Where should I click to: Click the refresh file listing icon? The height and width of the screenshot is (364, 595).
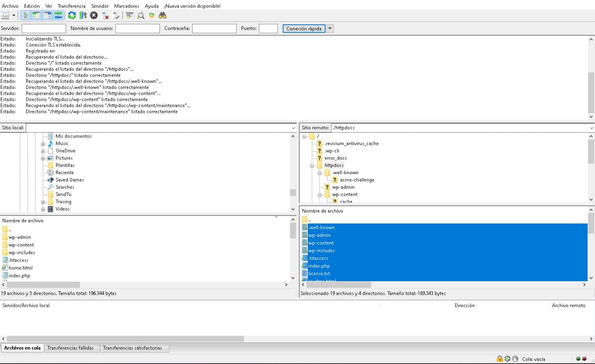72,15
